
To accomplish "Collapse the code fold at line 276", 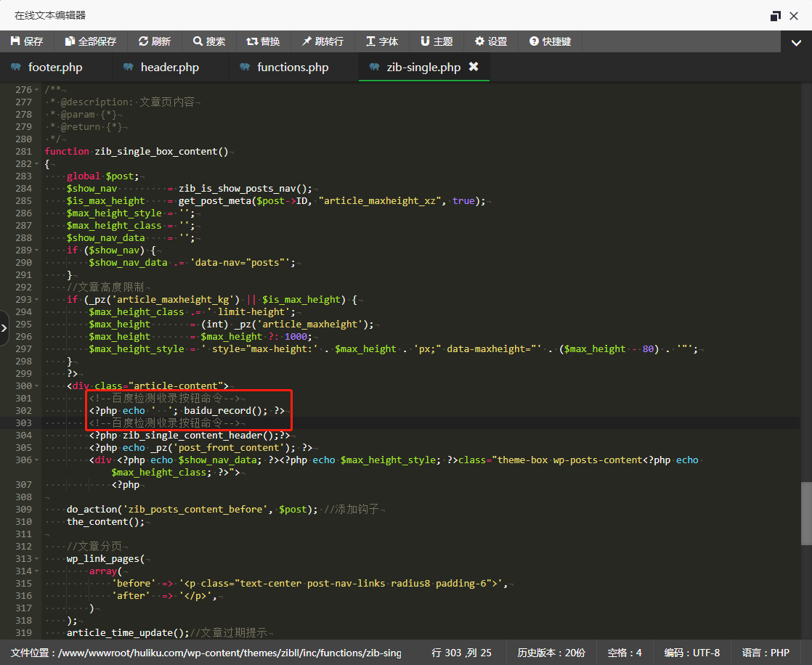I will [x=37, y=90].
